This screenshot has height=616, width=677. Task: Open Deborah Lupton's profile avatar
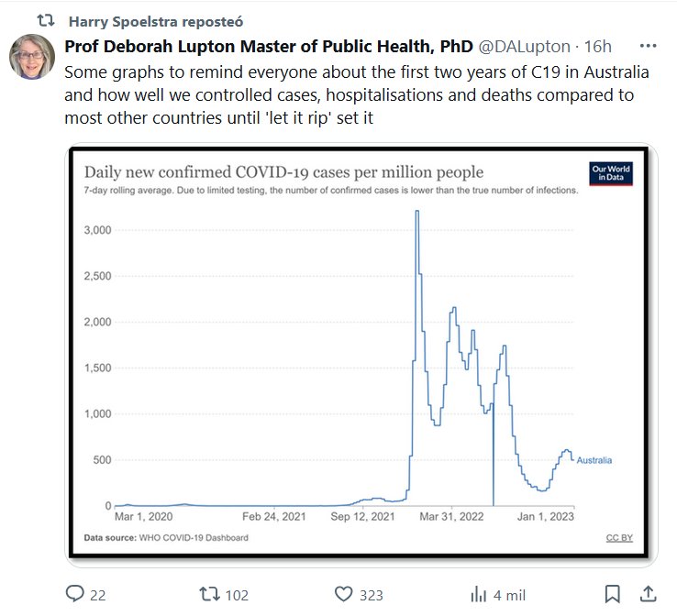click(x=32, y=58)
